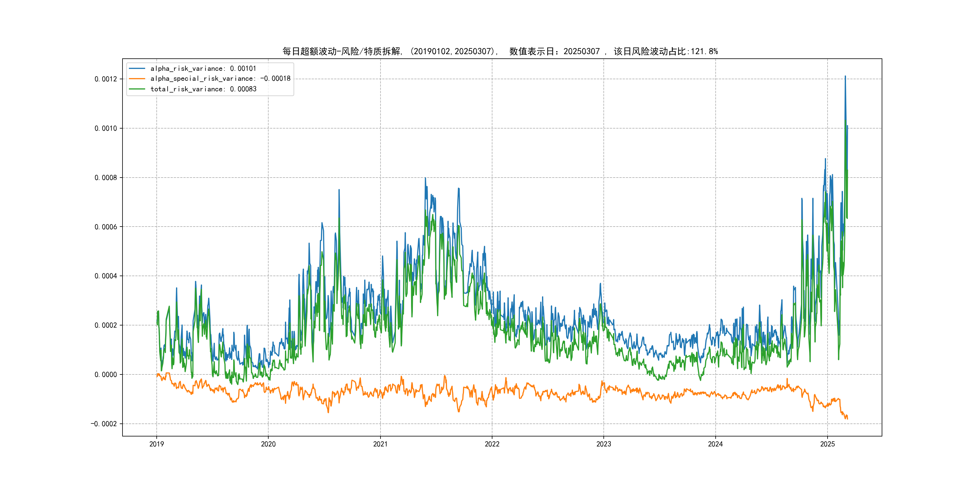This screenshot has height=490, width=980.
Task: Click the 2019 x-axis tick label
Action: 156,444
